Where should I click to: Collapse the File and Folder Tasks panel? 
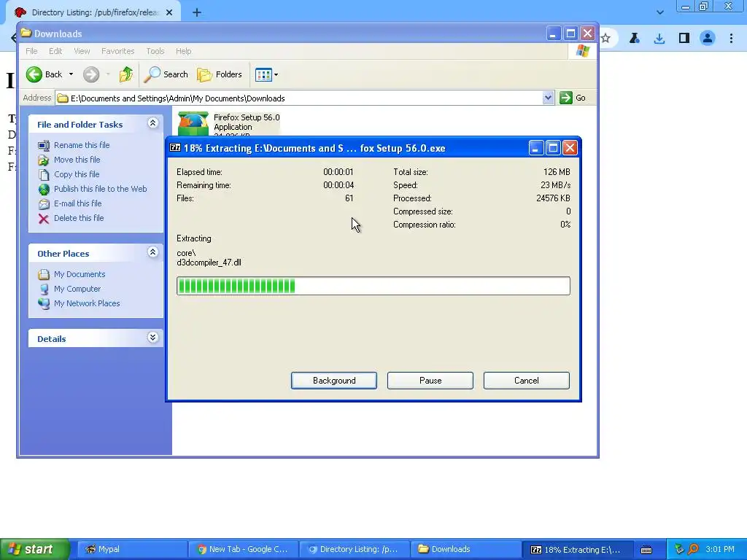point(152,123)
